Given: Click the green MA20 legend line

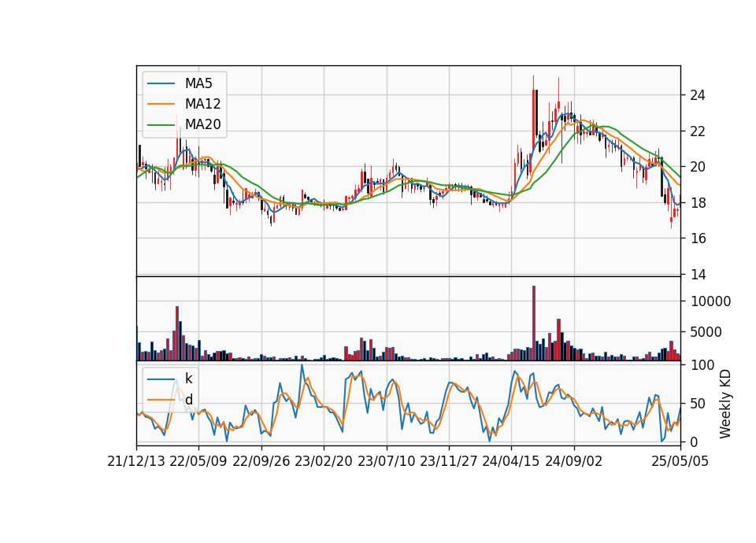Looking at the screenshot, I should click(x=161, y=125).
